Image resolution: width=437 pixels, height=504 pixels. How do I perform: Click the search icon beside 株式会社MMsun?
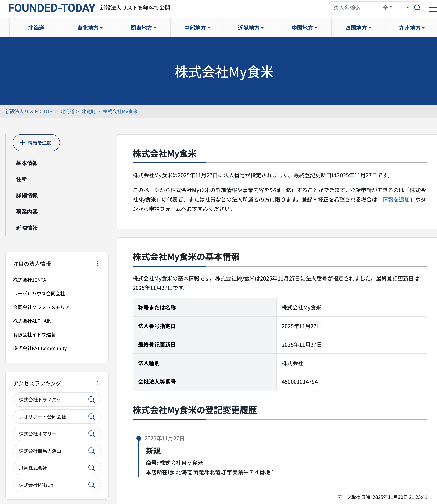click(x=92, y=485)
